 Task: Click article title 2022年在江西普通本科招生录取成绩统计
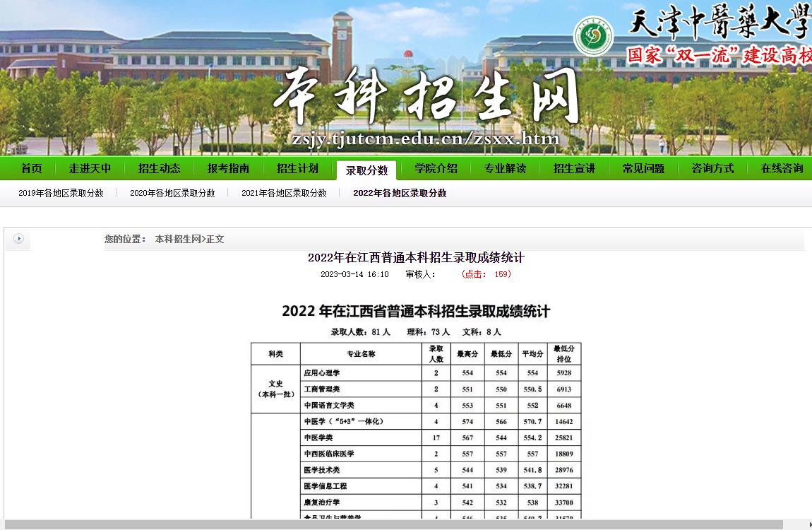tap(416, 257)
